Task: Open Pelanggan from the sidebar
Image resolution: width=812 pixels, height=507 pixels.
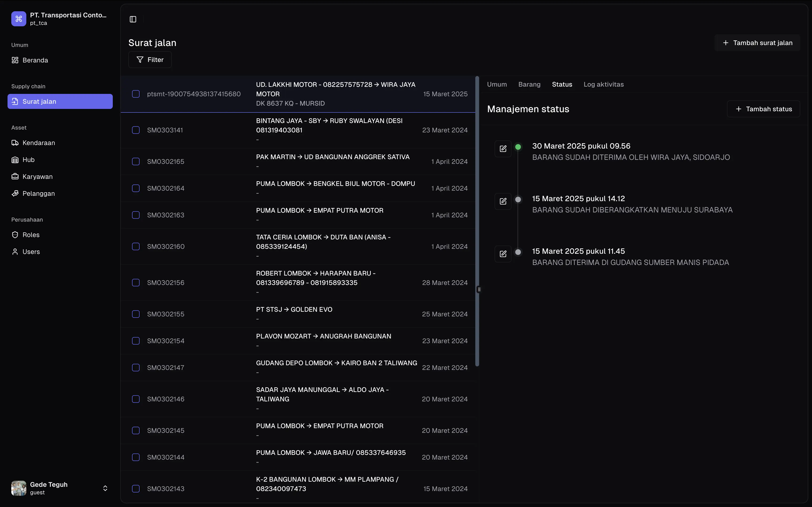Action: point(38,193)
